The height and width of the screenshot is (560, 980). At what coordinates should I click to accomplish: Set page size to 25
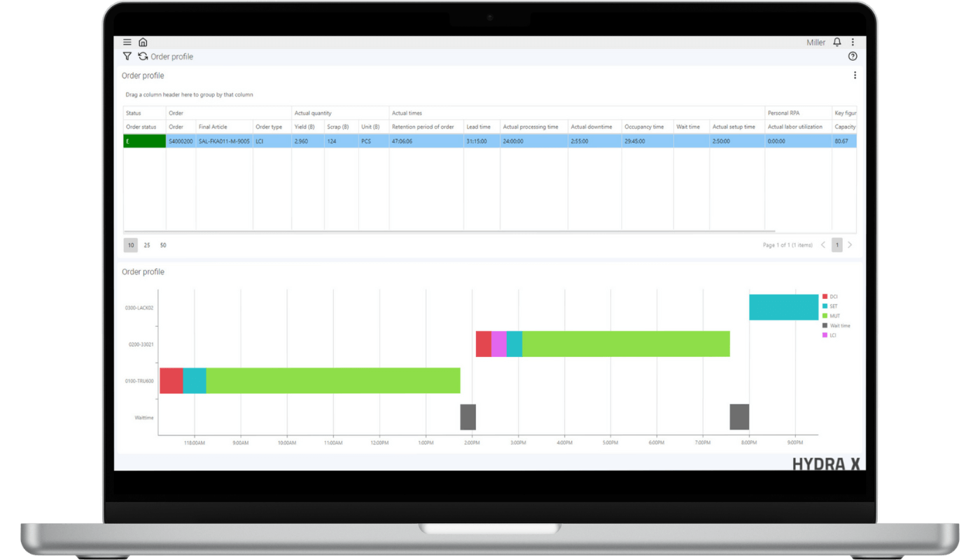tap(147, 245)
